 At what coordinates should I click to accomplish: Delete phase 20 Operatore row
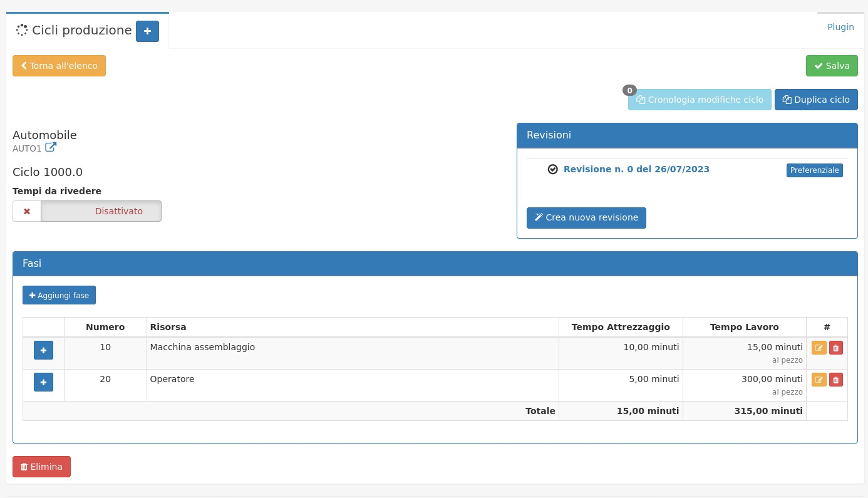pyautogui.click(x=835, y=380)
